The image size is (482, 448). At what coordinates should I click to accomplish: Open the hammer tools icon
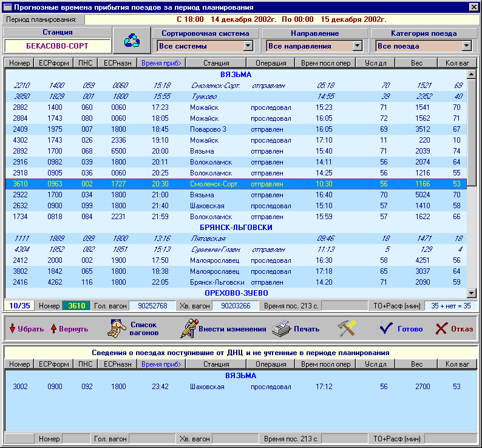(x=347, y=328)
